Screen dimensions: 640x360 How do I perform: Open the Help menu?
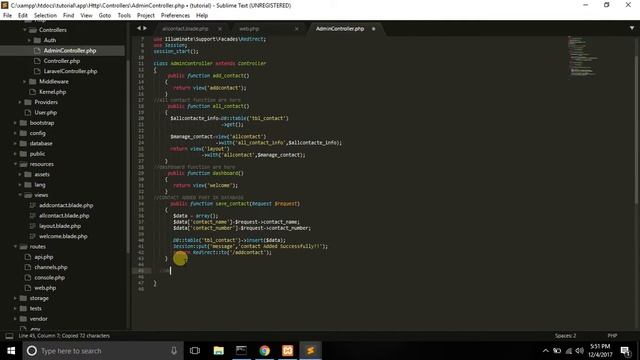point(202,16)
